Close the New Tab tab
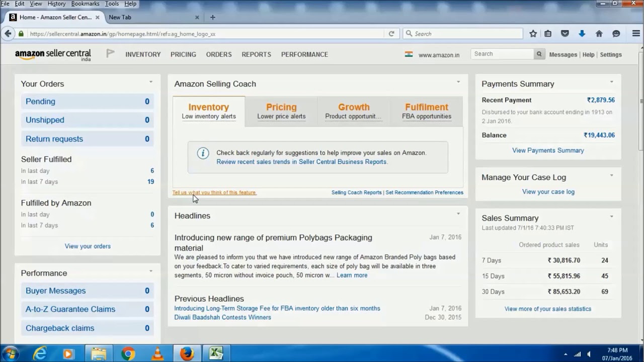This screenshot has width=644, height=362. (197, 17)
